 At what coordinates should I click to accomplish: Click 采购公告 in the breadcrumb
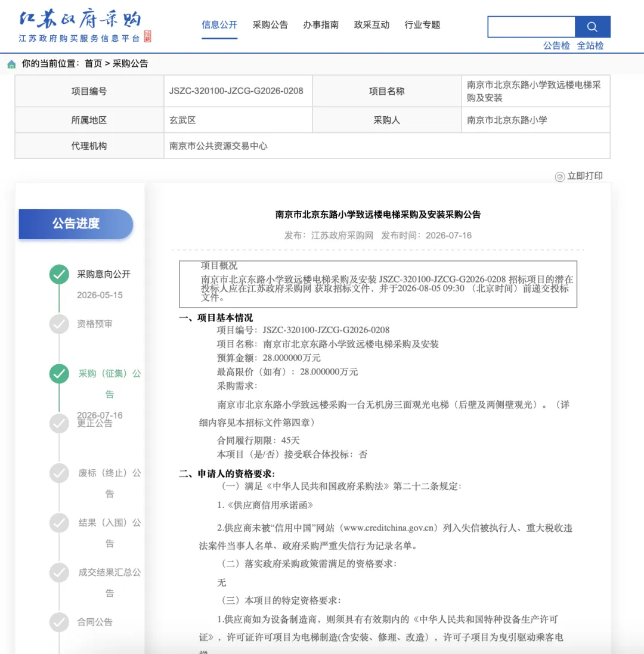[x=130, y=64]
